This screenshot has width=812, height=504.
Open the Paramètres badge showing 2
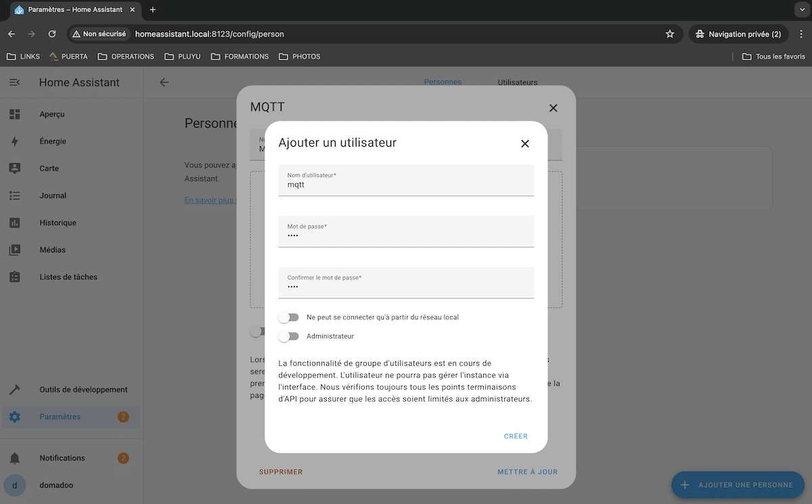(x=123, y=417)
